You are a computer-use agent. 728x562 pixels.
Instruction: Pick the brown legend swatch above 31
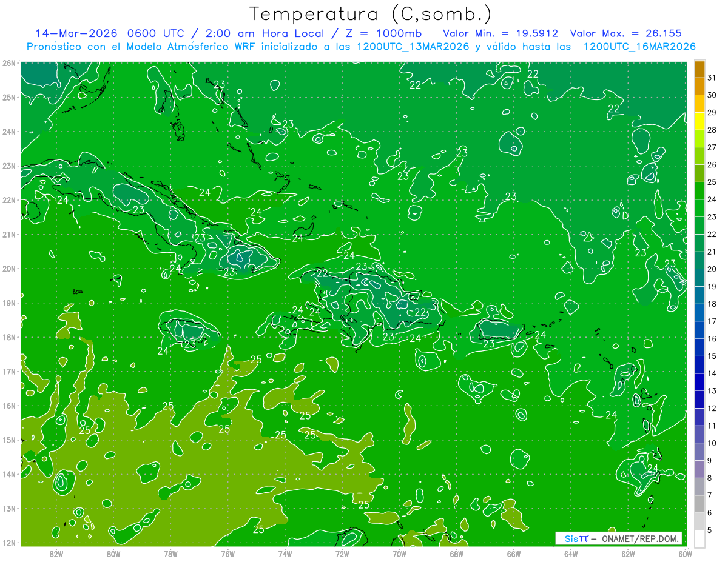[699, 69]
